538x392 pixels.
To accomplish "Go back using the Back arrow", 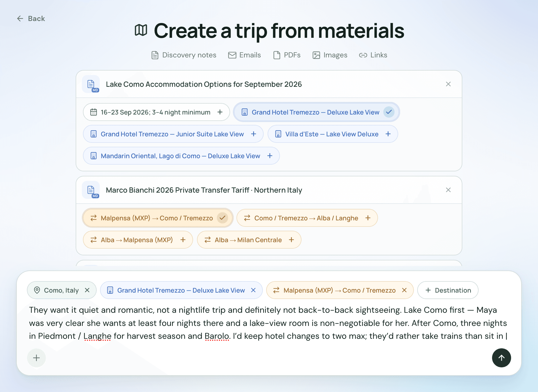I will coord(31,18).
